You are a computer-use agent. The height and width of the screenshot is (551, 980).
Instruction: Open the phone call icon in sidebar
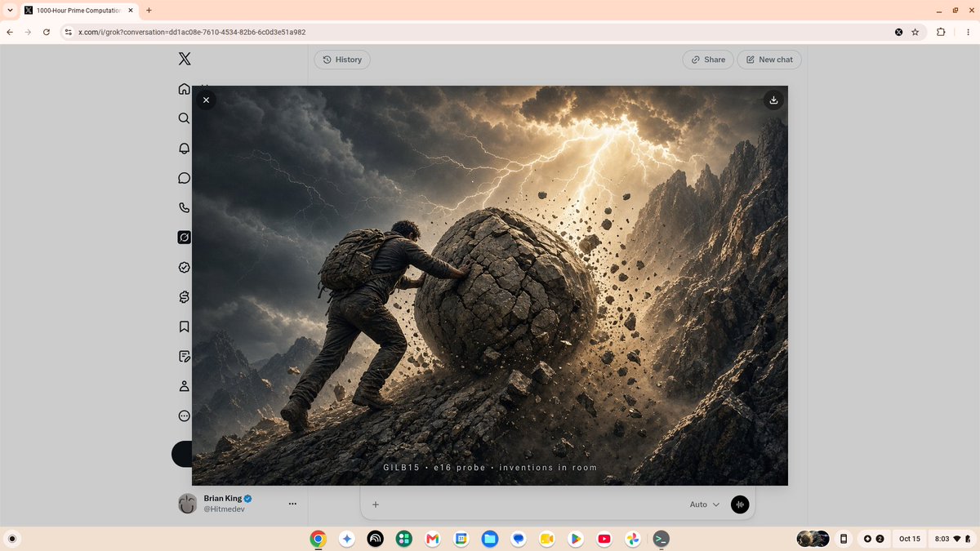pyautogui.click(x=185, y=208)
